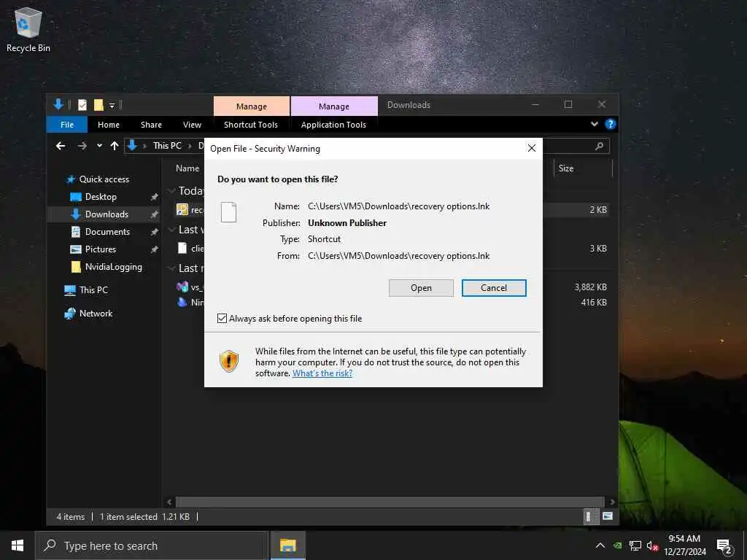The height and width of the screenshot is (560, 747).
Task: Click Cancel in the Security Warning dialog
Action: click(494, 288)
